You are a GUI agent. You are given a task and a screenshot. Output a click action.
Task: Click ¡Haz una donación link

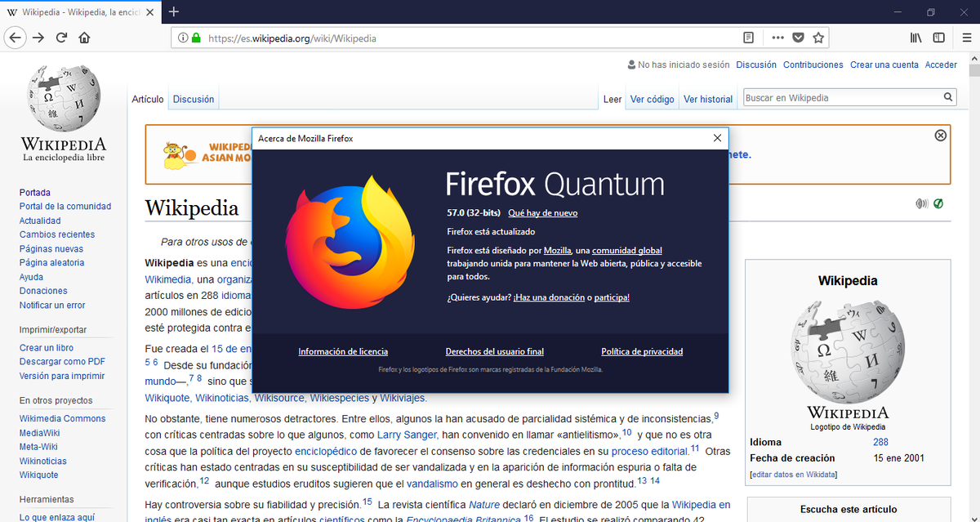pos(549,297)
